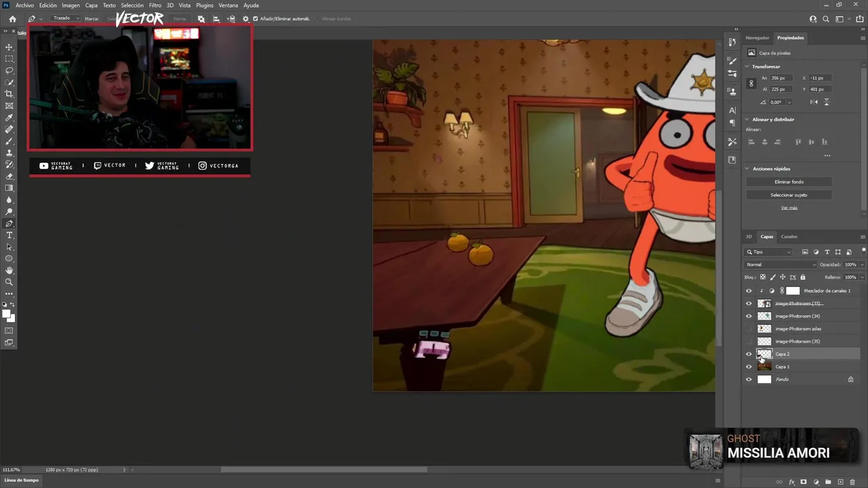This screenshot has width=868, height=488.
Task: Switch to Navegador tab
Action: [757, 38]
